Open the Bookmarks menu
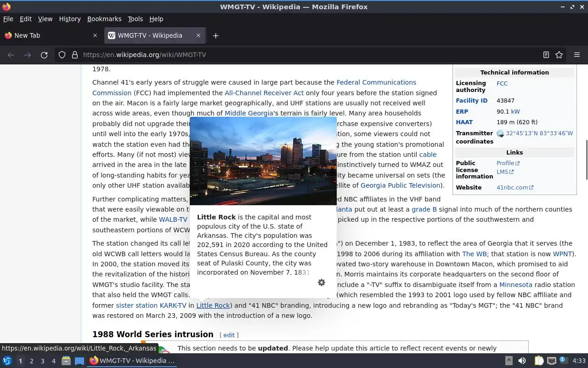This screenshot has width=588, height=368. 104,19
